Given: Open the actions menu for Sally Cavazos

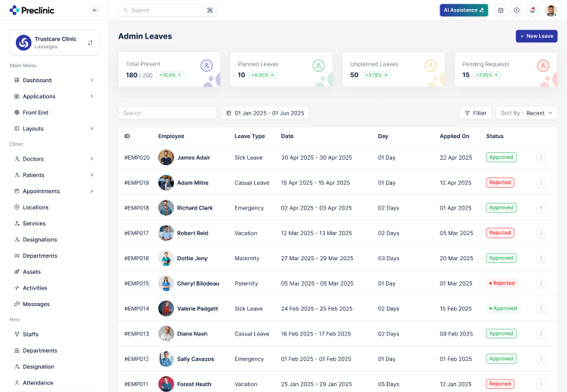Looking at the screenshot, I should click(541, 359).
